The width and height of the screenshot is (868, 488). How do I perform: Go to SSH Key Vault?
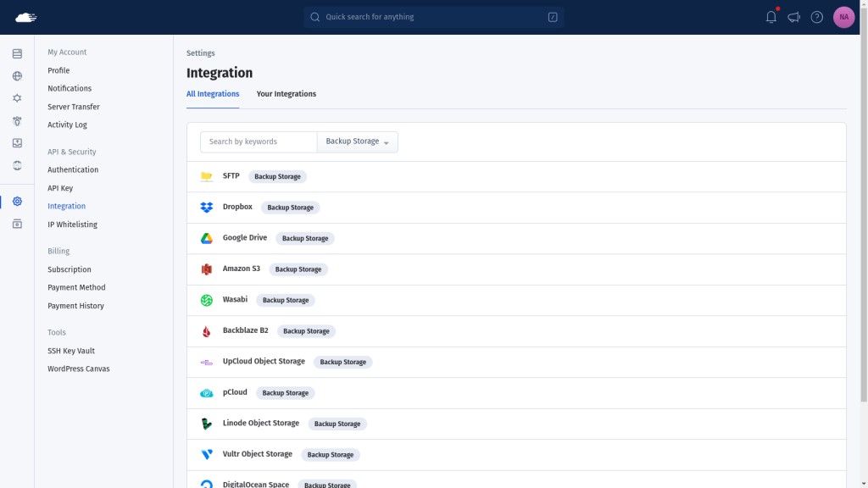click(x=71, y=351)
